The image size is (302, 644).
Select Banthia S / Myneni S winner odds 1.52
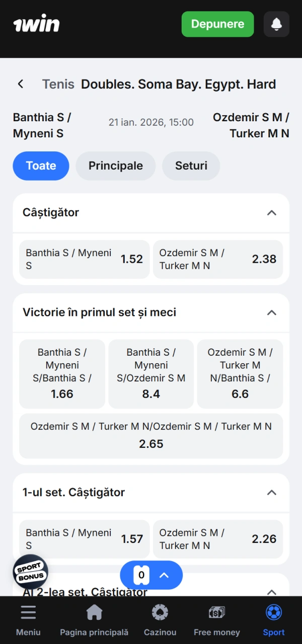(x=84, y=259)
